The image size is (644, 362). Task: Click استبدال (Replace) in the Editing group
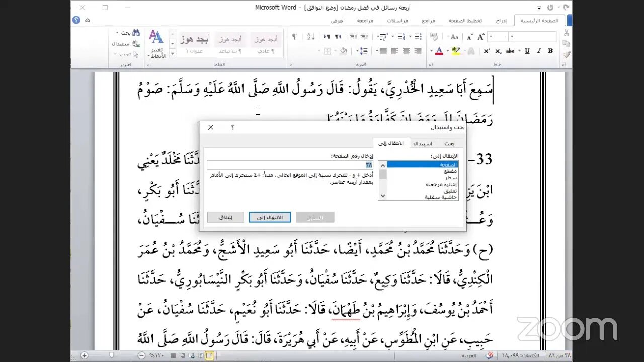pos(126,44)
